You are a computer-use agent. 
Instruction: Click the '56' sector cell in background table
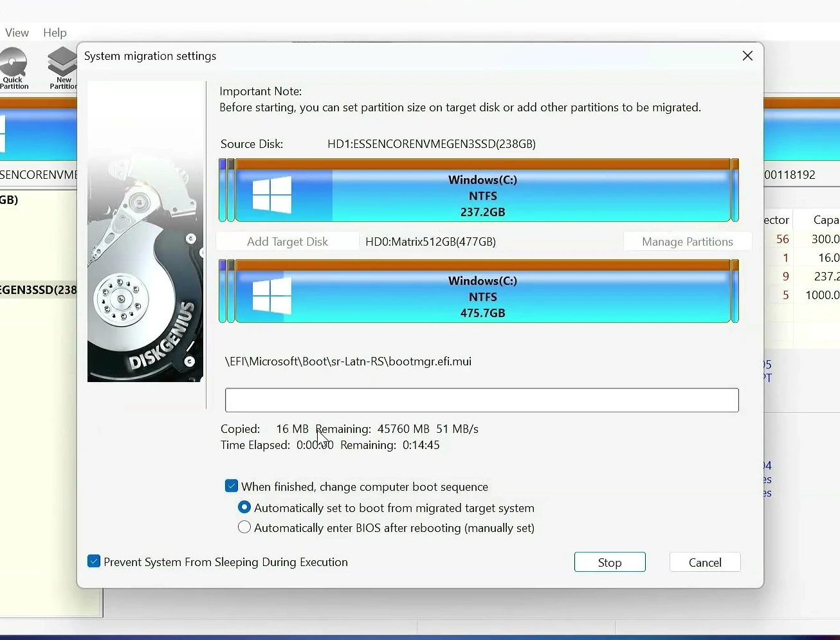click(x=782, y=239)
